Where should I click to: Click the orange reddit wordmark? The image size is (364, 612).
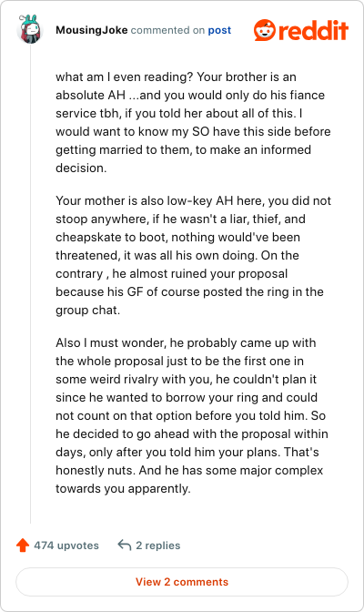click(313, 30)
